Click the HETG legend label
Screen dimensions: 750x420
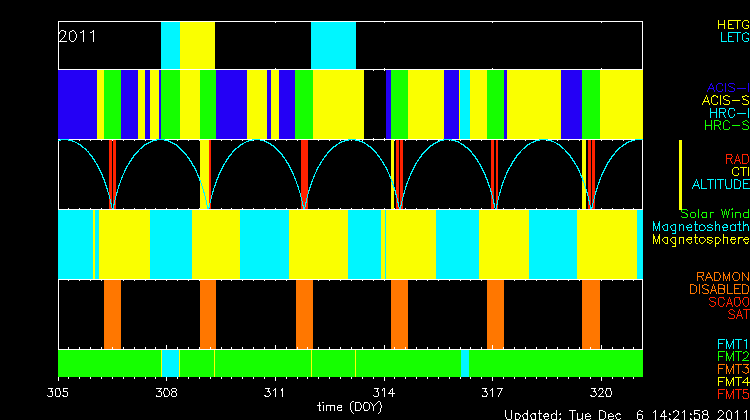click(x=732, y=24)
